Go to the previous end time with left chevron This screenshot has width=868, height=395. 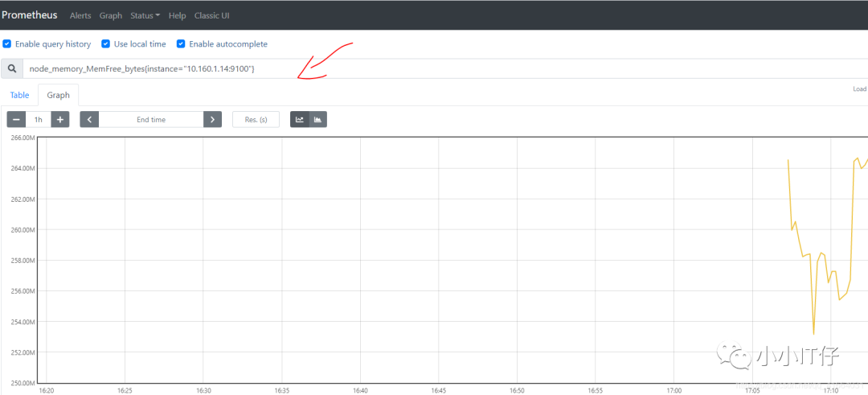point(89,120)
